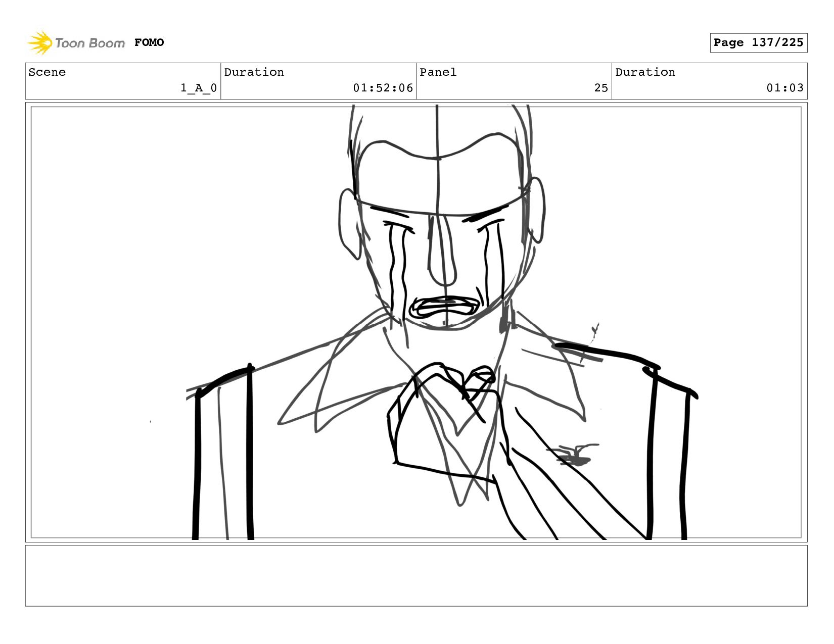Click the Page 137/225 indicator
The image size is (834, 644).
(758, 42)
